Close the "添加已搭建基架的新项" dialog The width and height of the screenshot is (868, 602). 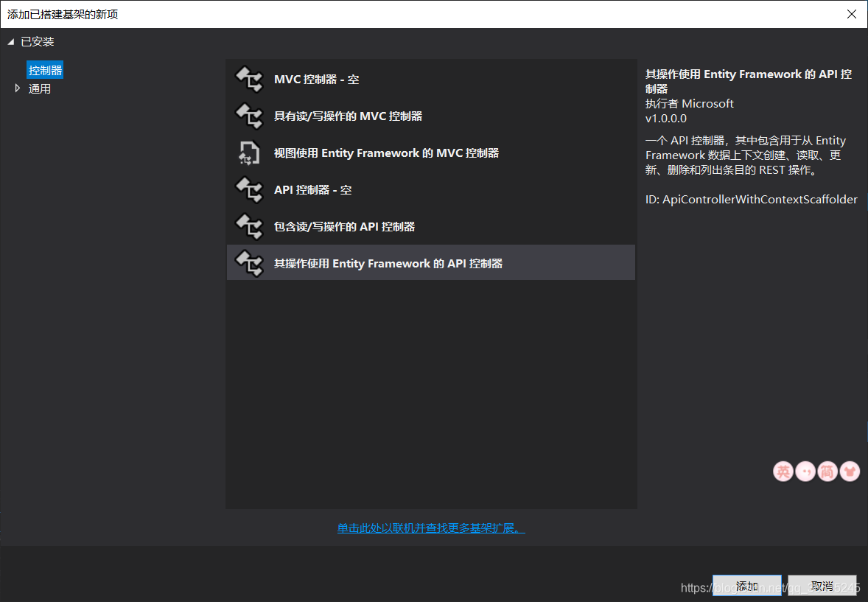coord(852,13)
